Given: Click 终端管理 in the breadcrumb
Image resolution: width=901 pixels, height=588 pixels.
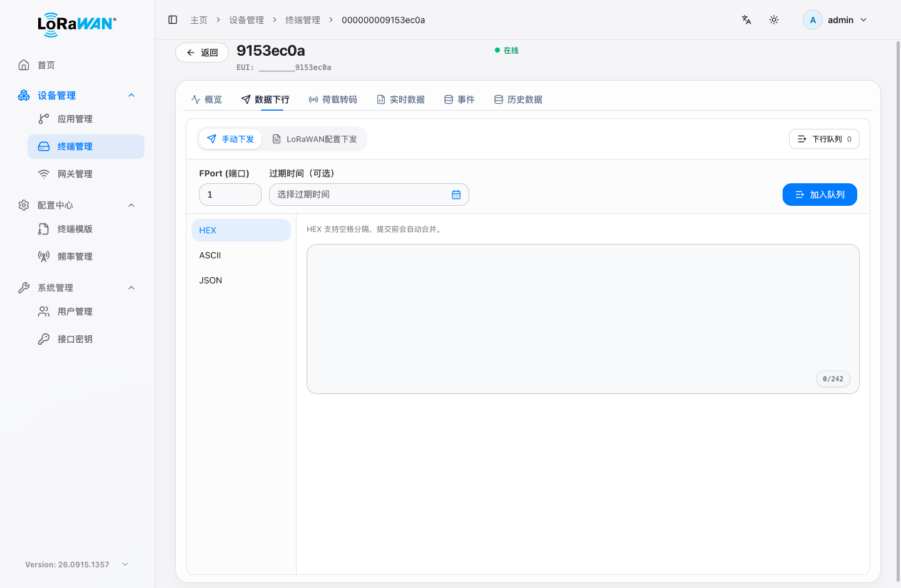Looking at the screenshot, I should pyautogui.click(x=303, y=20).
